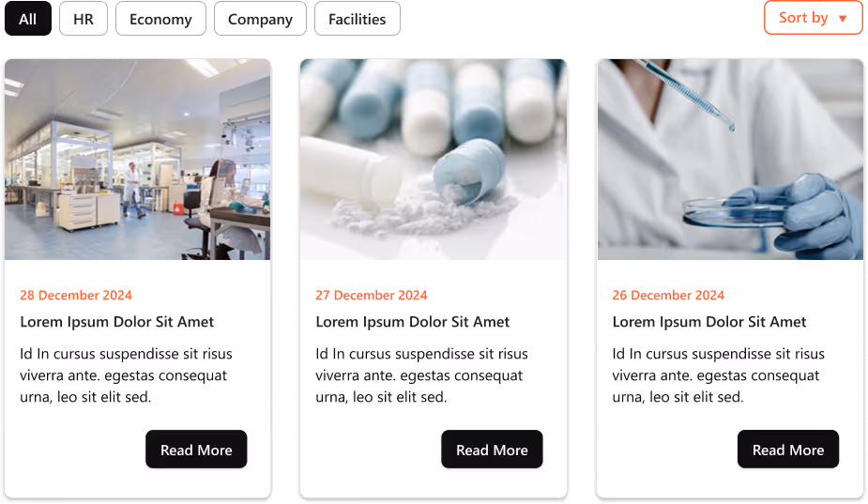Click the description text under 27 December
The height and width of the screenshot is (504, 868).
422,375
